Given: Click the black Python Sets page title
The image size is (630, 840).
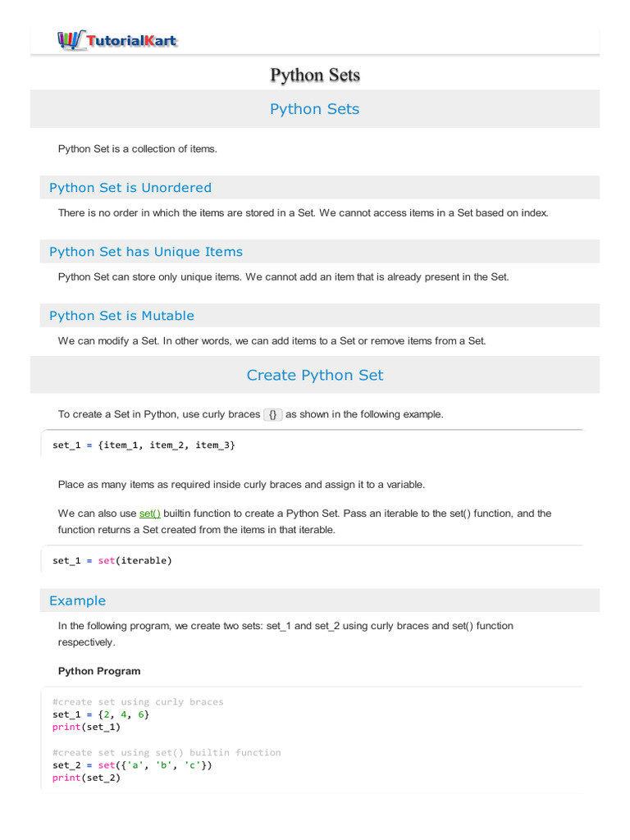Looking at the screenshot, I should [x=315, y=75].
